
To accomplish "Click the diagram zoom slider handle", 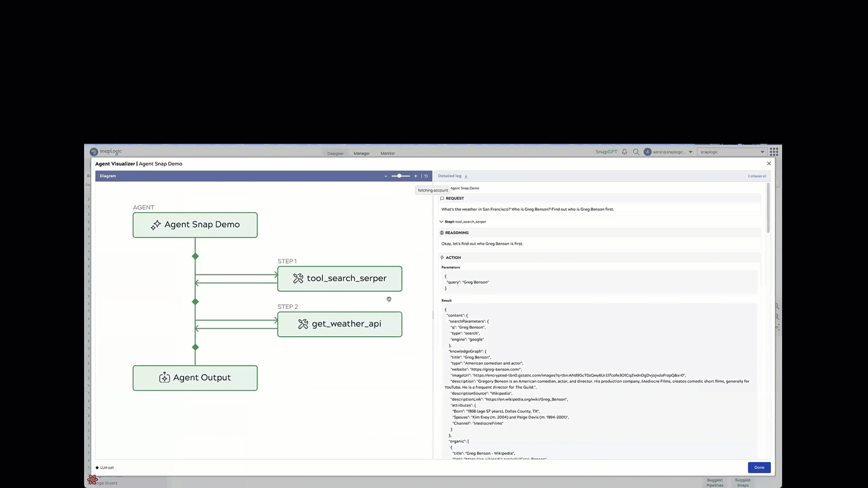I will pyautogui.click(x=399, y=176).
